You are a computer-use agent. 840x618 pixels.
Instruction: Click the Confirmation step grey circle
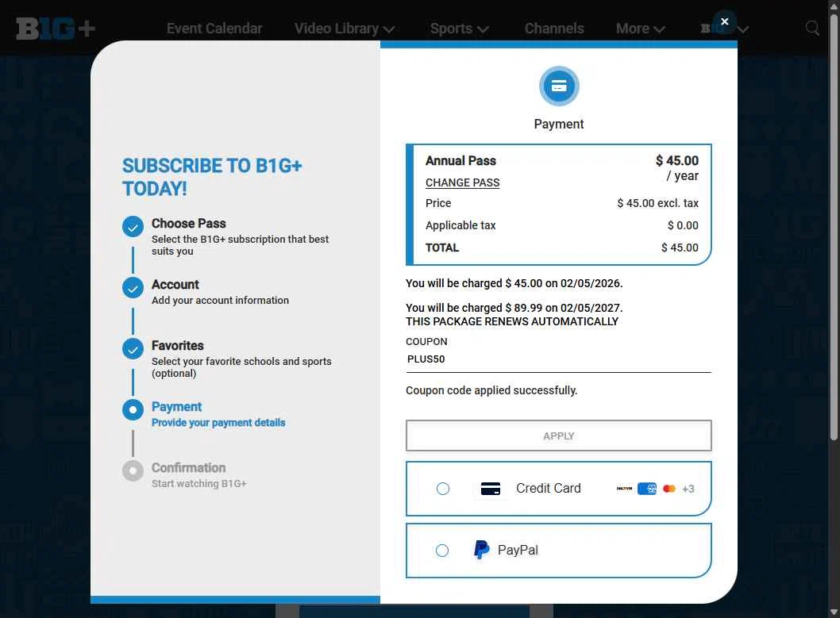133,471
